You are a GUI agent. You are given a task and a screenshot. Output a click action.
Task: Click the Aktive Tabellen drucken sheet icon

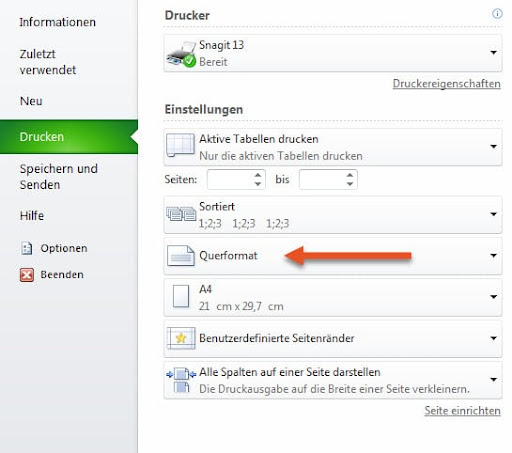(x=180, y=145)
